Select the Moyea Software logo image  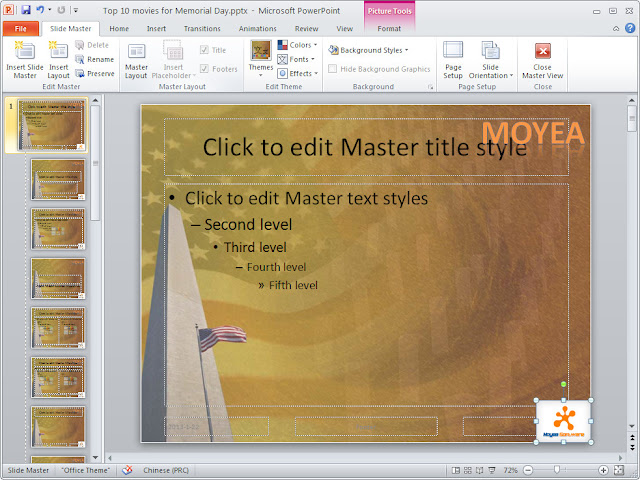(x=564, y=422)
